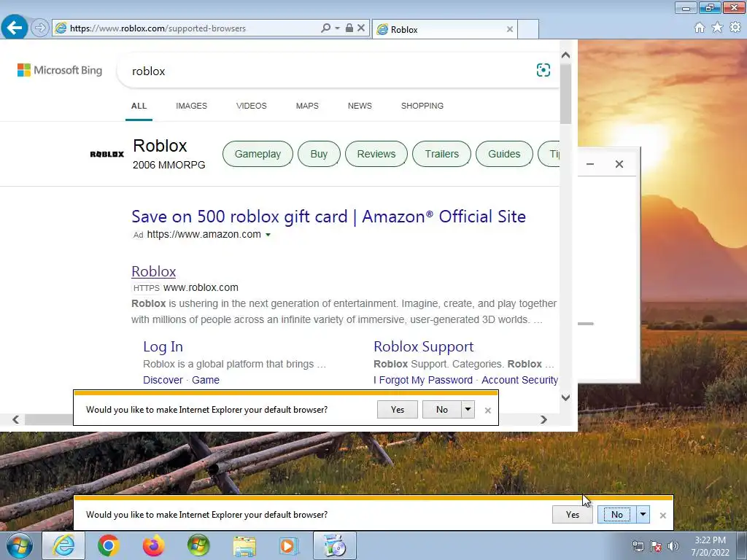The height and width of the screenshot is (560, 747).
Task: Launch Firefox from taskbar
Action: pos(153,545)
